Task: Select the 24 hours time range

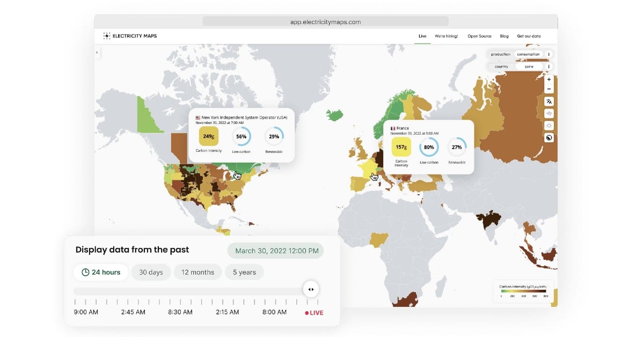Action: coord(101,272)
